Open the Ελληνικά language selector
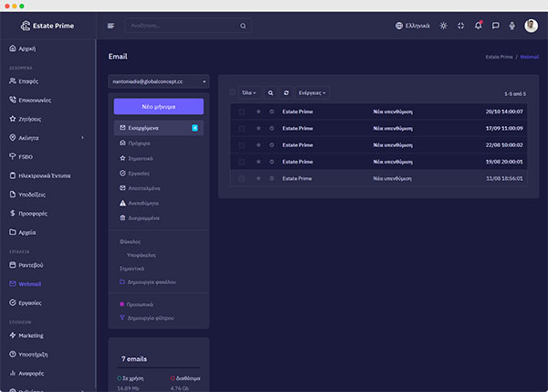This screenshot has height=392, width=548. (413, 26)
